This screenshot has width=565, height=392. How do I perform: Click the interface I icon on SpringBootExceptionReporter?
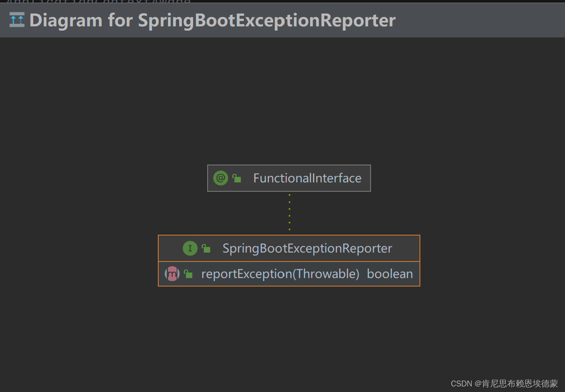click(x=190, y=248)
